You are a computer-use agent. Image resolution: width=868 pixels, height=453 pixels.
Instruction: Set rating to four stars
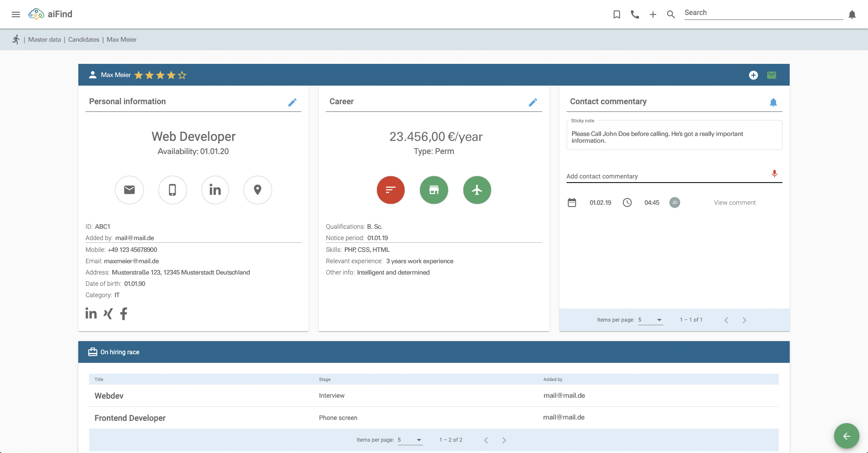[171, 75]
